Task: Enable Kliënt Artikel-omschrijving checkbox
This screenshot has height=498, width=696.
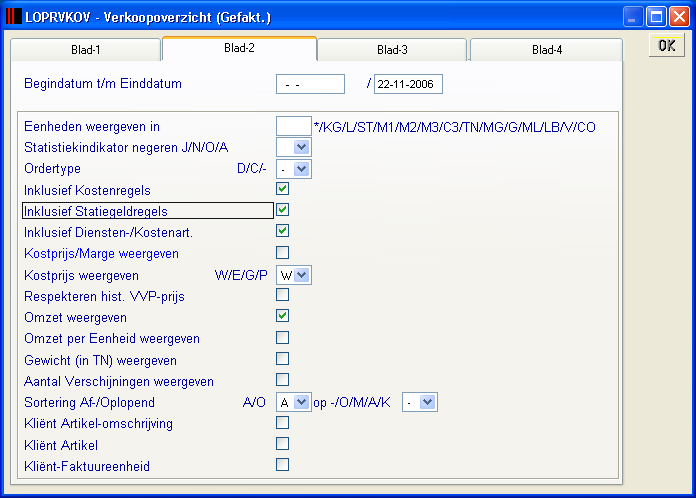Action: [282, 423]
